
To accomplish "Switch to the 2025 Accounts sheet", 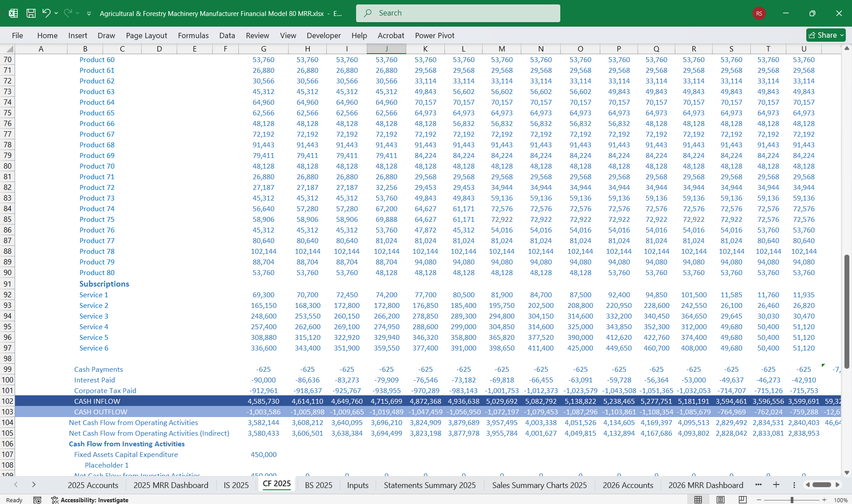I will (x=93, y=485).
